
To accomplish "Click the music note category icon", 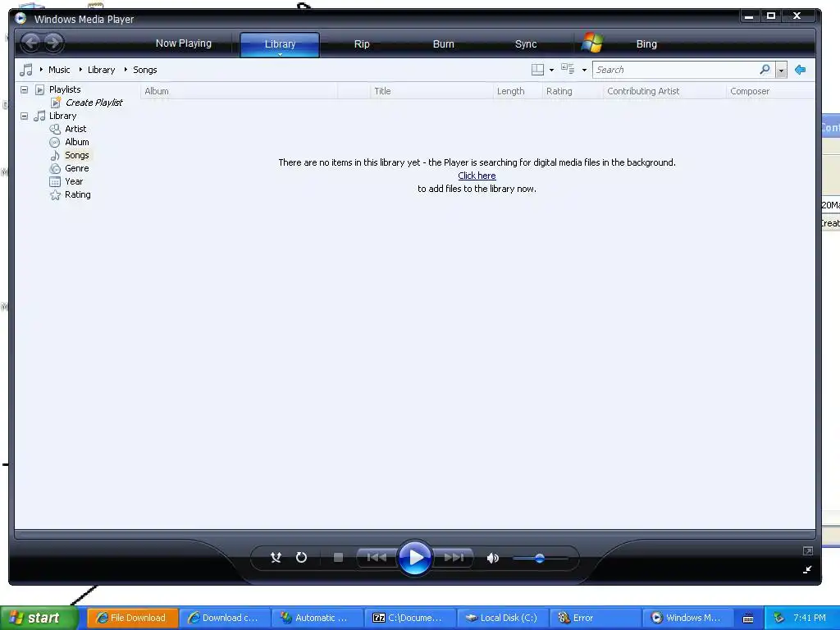I will tap(26, 70).
